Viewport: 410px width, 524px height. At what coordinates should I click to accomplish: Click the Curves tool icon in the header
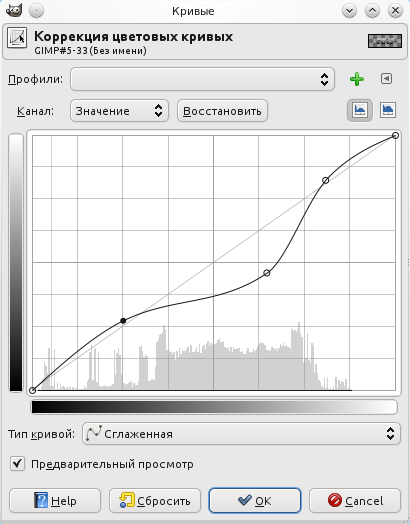click(x=17, y=38)
